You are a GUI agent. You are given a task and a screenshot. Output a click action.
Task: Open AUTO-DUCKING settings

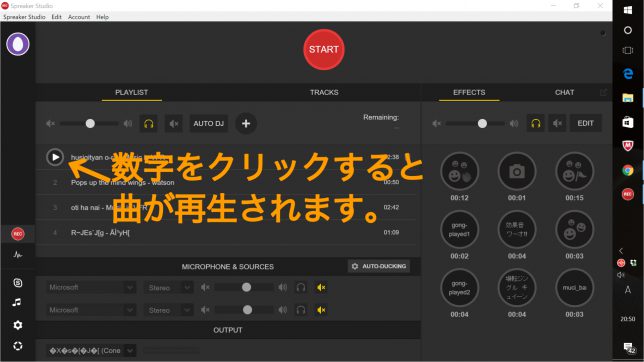pos(379,266)
